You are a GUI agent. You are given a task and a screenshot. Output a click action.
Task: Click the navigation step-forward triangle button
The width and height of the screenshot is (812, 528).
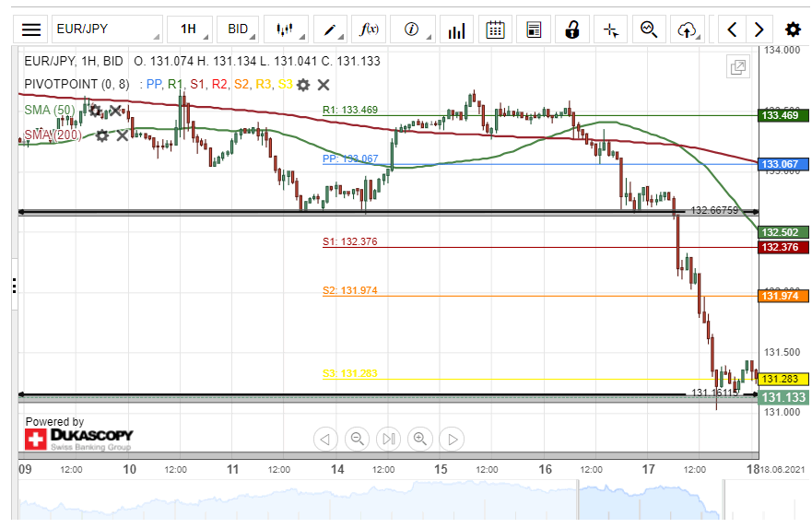pos(453,440)
